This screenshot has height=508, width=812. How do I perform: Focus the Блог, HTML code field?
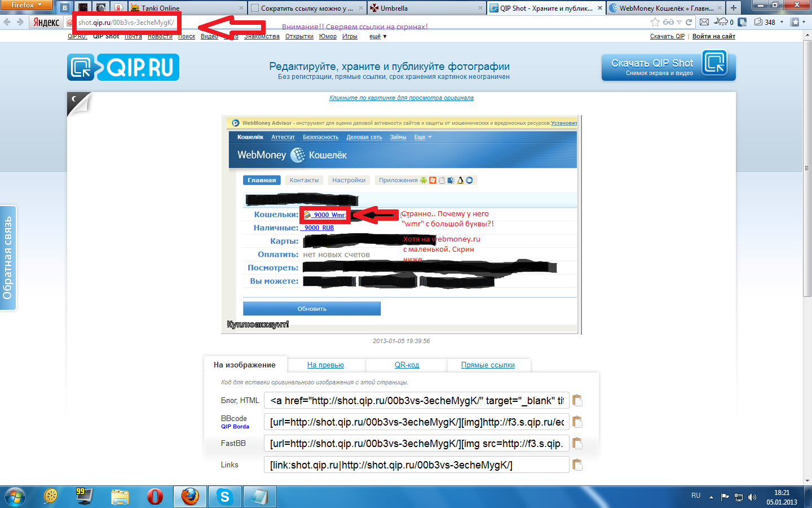tap(417, 401)
